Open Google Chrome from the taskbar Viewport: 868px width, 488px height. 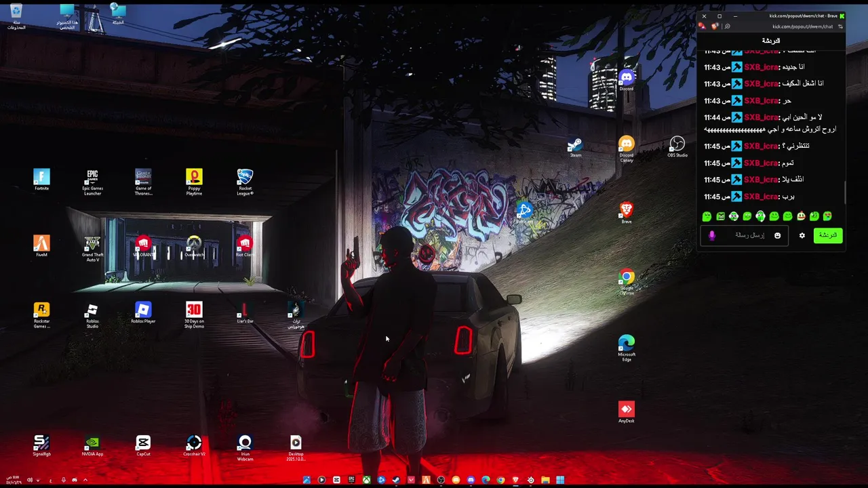click(500, 480)
